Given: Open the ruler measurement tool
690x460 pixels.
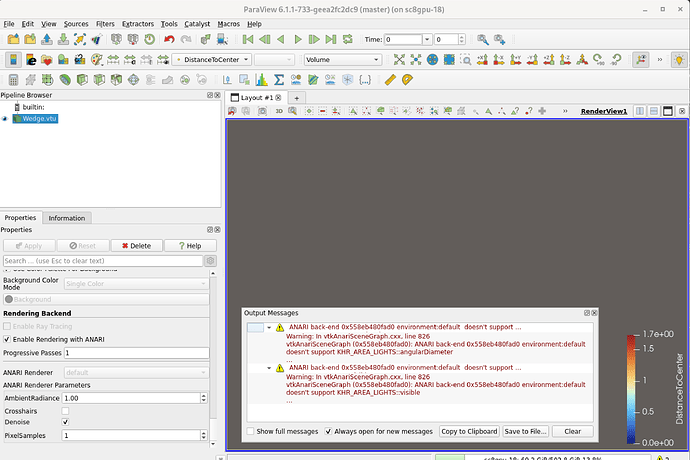Looking at the screenshot, I should 390,80.
